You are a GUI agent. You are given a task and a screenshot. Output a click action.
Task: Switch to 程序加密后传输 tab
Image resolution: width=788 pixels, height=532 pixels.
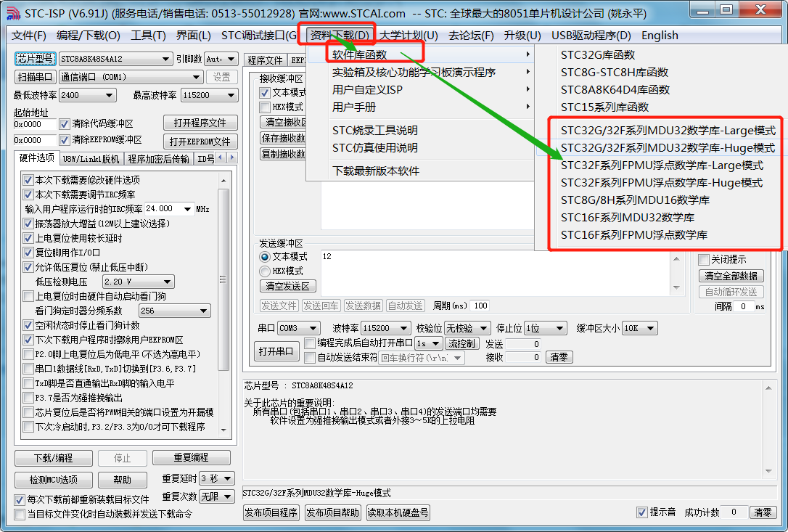158,159
